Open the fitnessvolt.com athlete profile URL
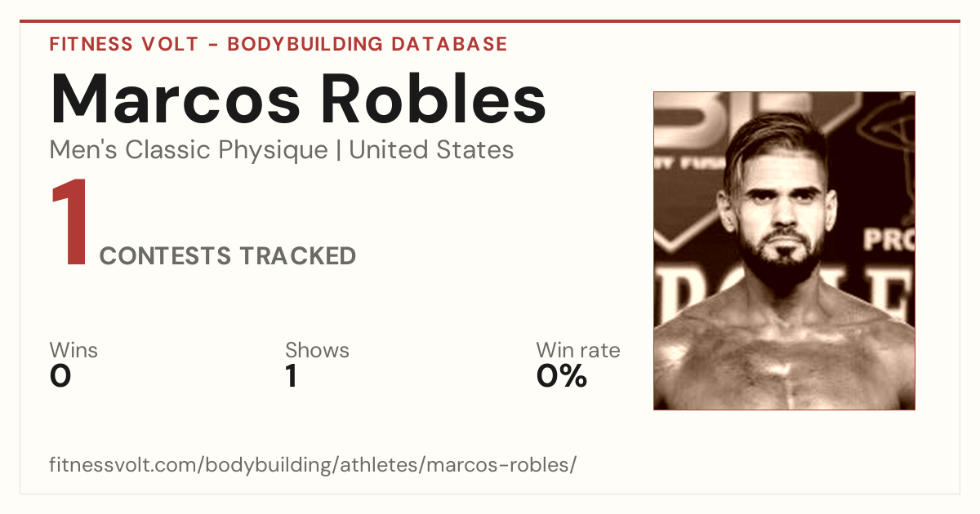 coord(313,465)
